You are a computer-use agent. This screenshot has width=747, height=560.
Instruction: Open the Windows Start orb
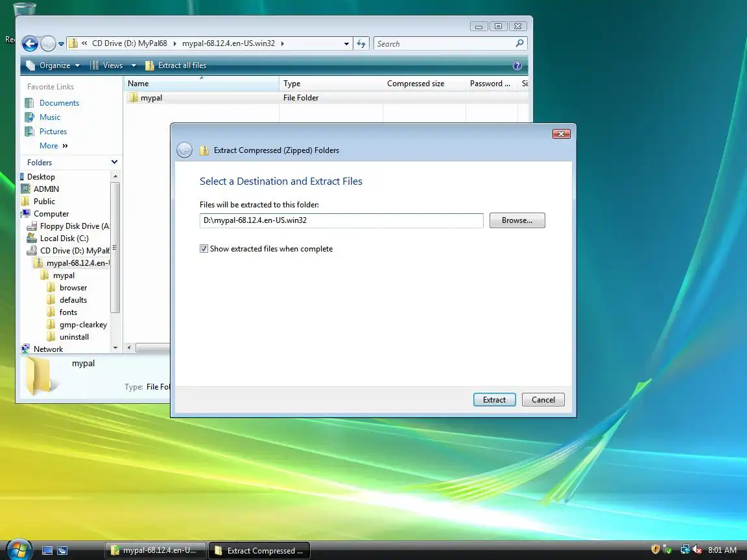click(x=19, y=550)
